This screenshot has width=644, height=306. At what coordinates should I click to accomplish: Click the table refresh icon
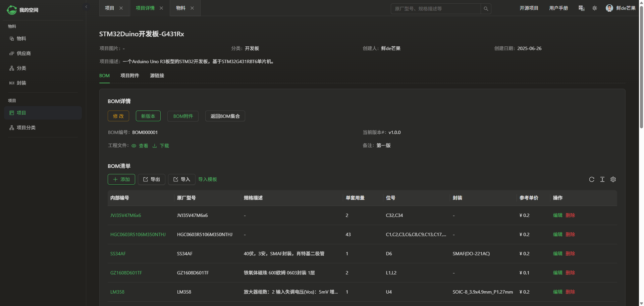click(x=592, y=179)
